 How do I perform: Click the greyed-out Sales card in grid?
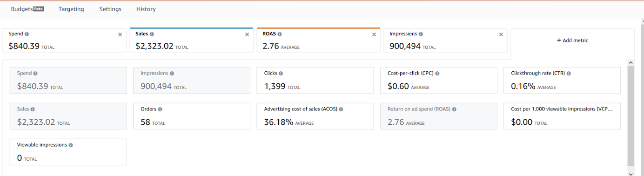pyautogui.click(x=68, y=116)
